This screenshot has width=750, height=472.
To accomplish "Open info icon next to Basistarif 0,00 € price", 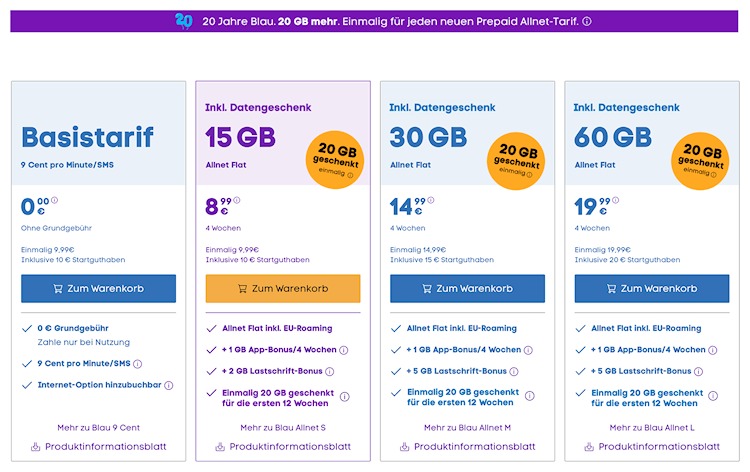I will click(x=54, y=200).
